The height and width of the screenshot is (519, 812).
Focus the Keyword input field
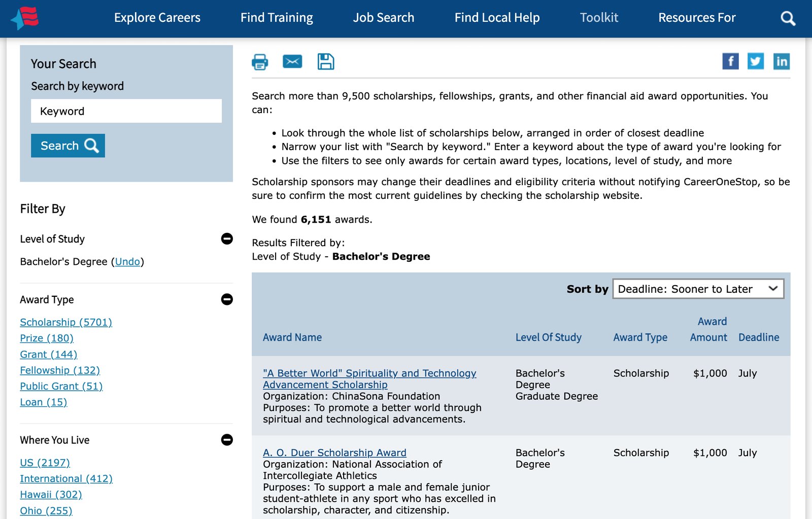126,111
